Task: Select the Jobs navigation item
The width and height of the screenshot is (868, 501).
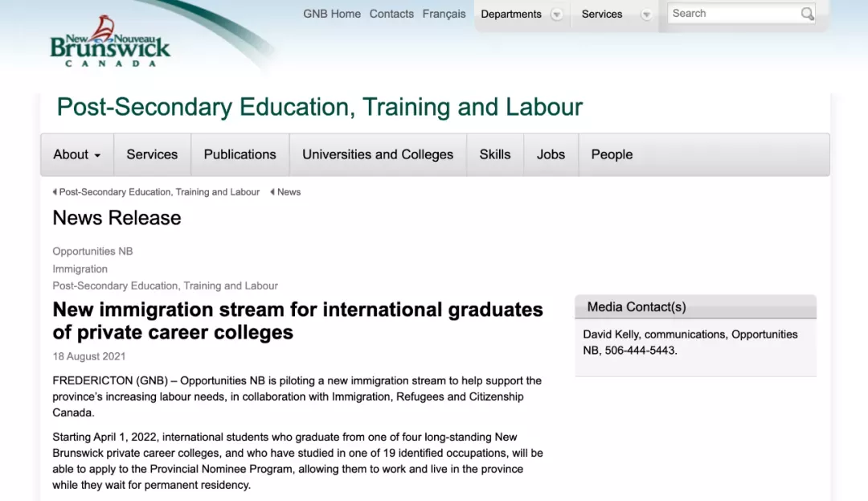Action: [551, 154]
